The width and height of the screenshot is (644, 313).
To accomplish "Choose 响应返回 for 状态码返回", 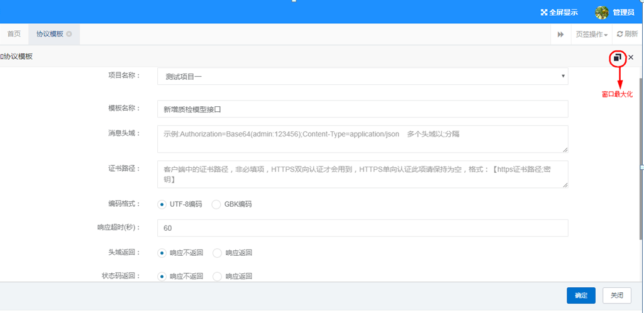I will (217, 276).
